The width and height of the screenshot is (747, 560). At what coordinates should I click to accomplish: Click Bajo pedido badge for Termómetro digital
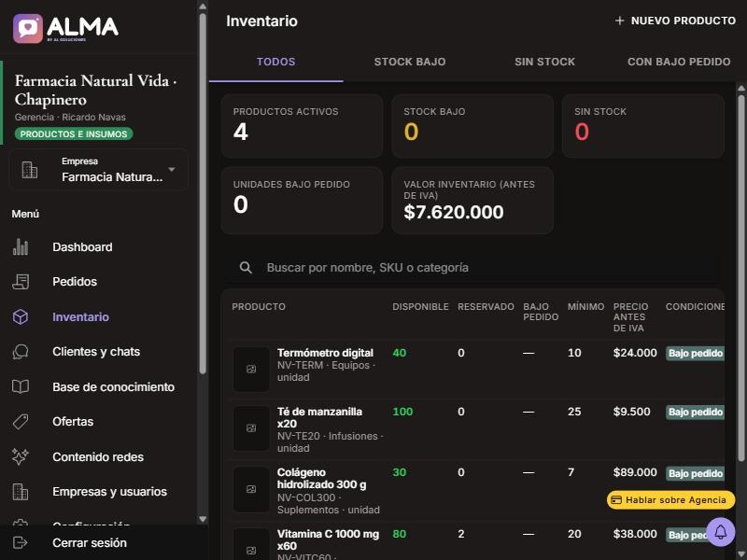(695, 354)
